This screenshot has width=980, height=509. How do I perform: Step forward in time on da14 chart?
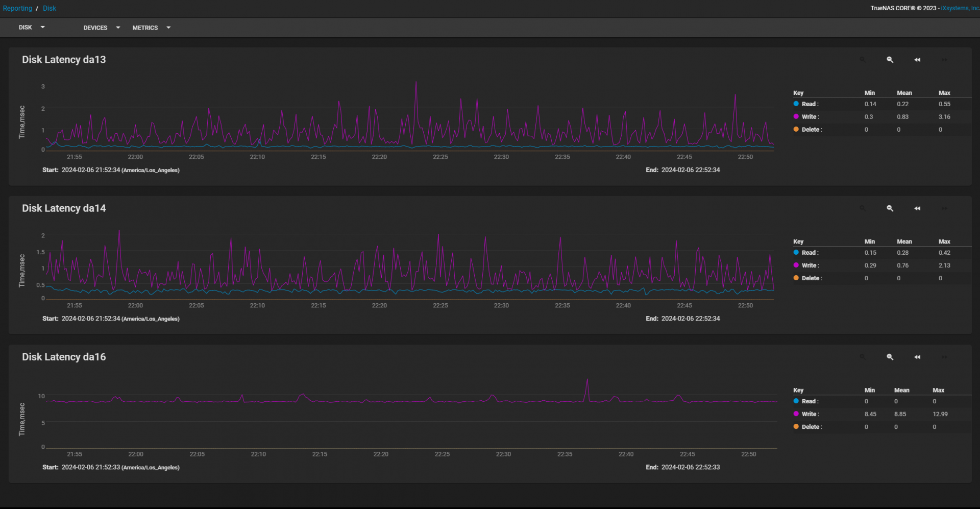click(944, 208)
